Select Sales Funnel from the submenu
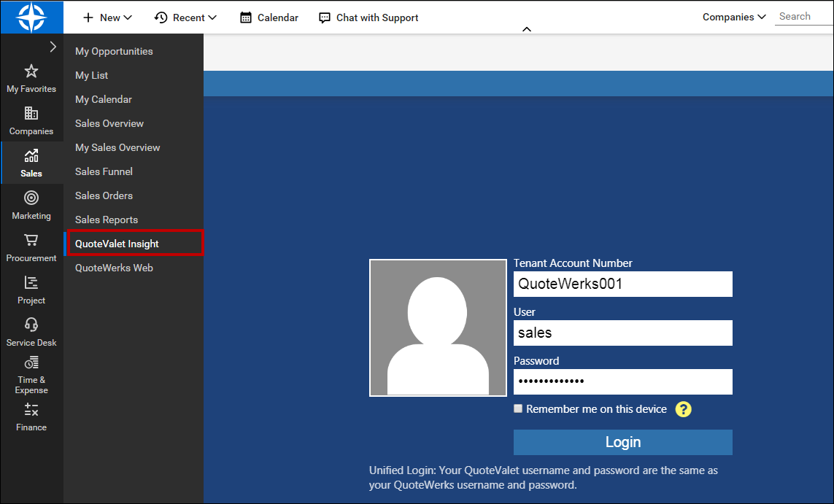The width and height of the screenshot is (834, 504). (104, 171)
